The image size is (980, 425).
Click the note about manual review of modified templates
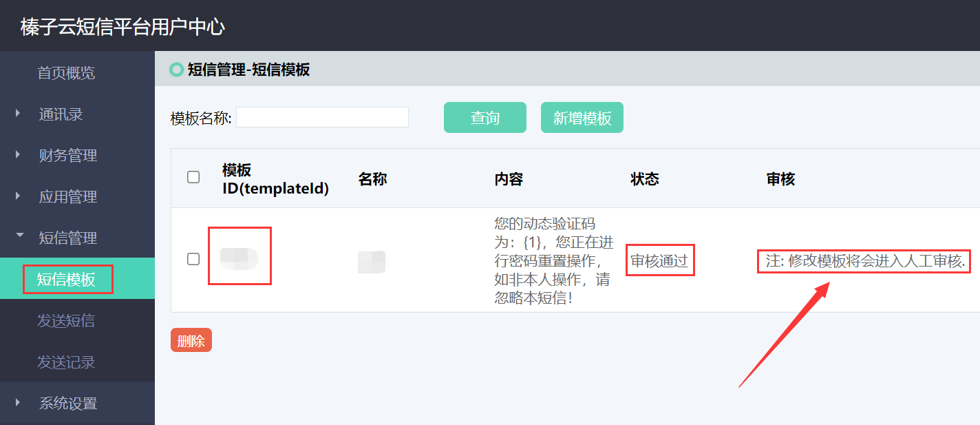(863, 260)
